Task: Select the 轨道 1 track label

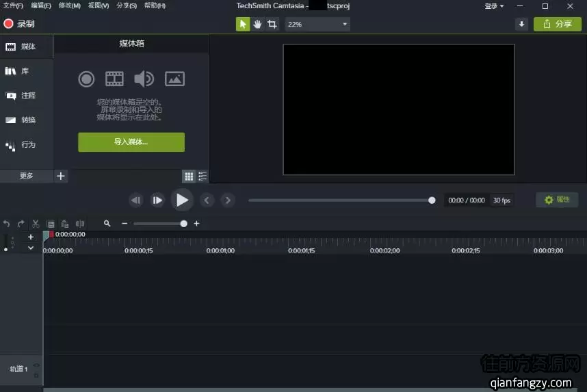Action: (x=18, y=369)
